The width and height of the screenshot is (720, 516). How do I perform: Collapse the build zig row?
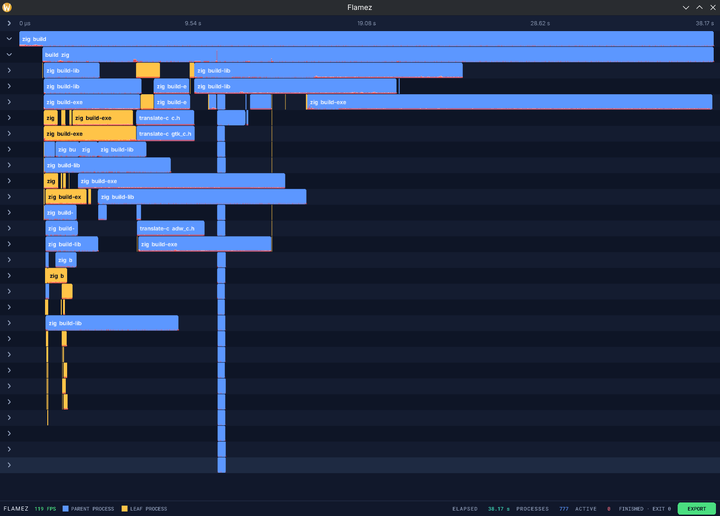[9, 55]
